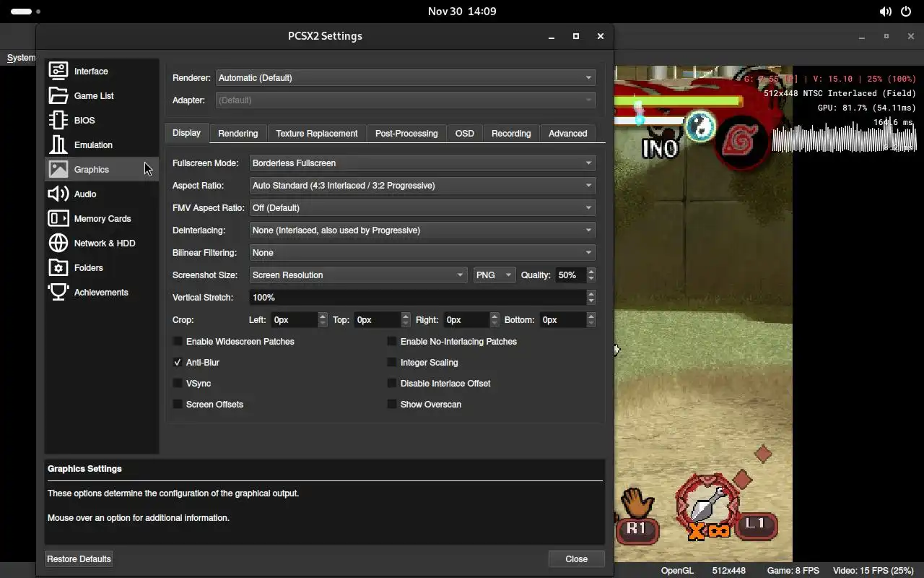
Task: Toggle the Anti-Blur checkbox
Action: coord(178,362)
